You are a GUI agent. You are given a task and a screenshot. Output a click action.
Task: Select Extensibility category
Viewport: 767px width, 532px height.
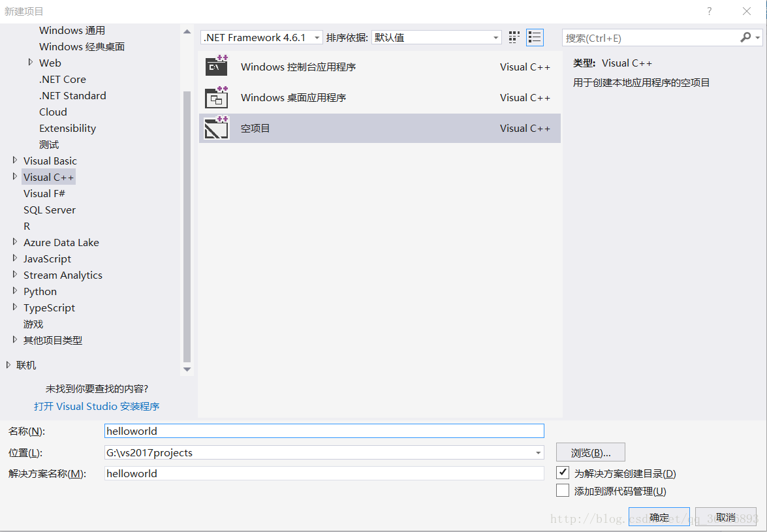[67, 128]
